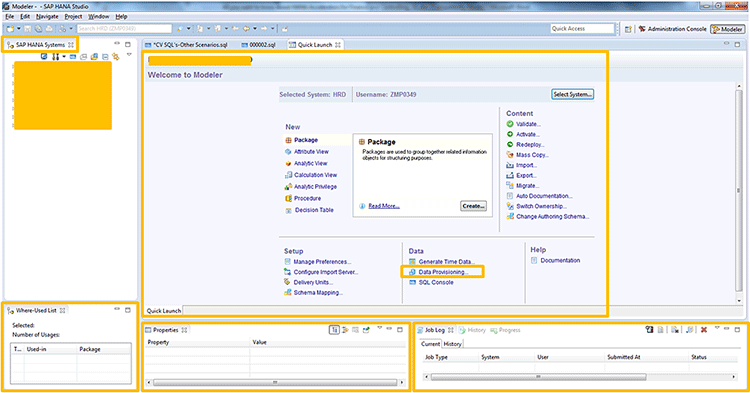Click the Search HRD input field

pyautogui.click(x=124, y=29)
